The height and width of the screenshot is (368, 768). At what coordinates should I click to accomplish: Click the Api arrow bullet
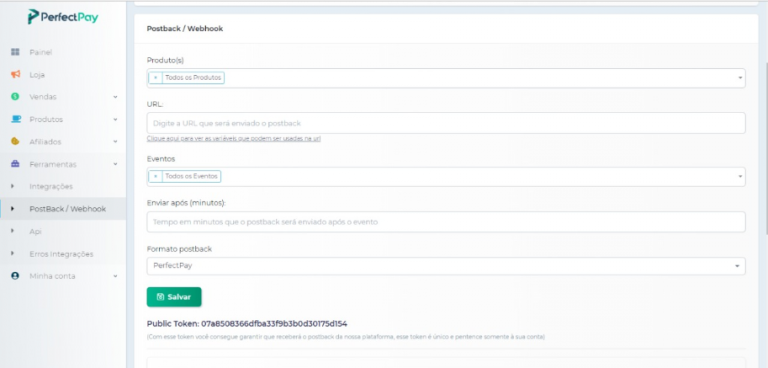(x=13, y=231)
